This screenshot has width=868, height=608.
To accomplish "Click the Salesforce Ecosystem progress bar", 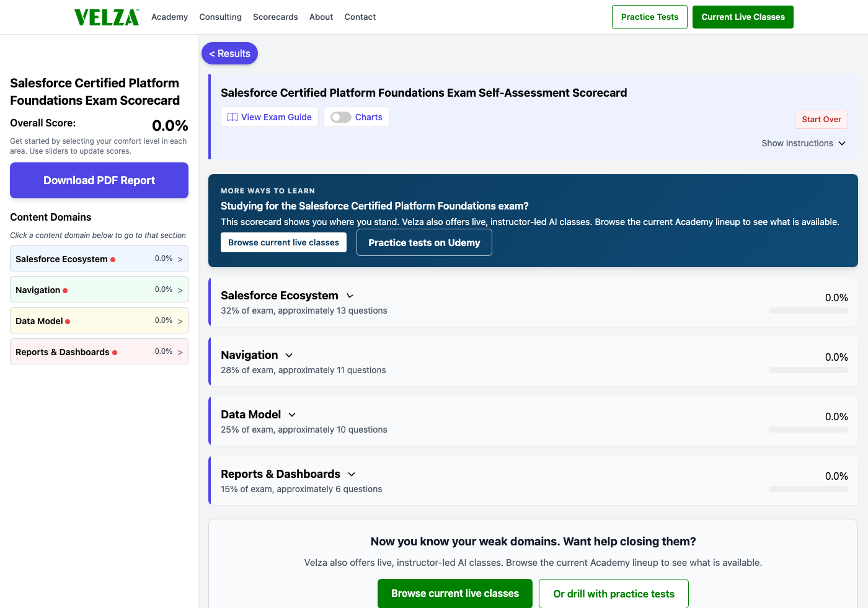I will click(808, 311).
